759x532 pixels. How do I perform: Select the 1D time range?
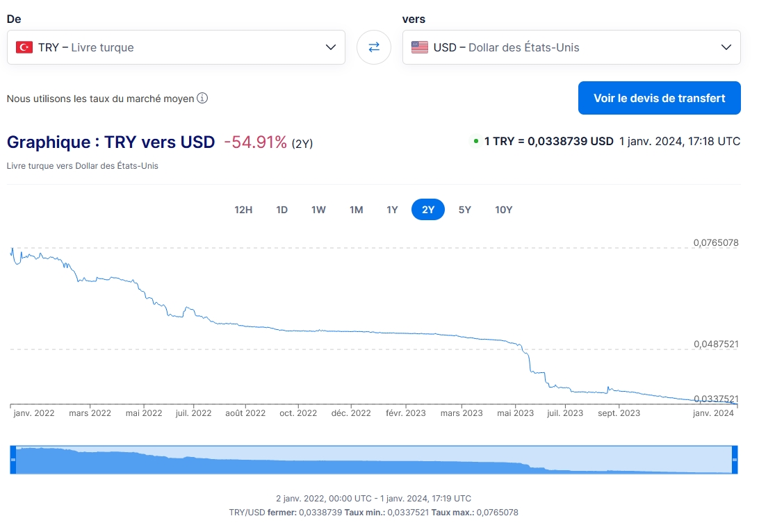pyautogui.click(x=281, y=210)
